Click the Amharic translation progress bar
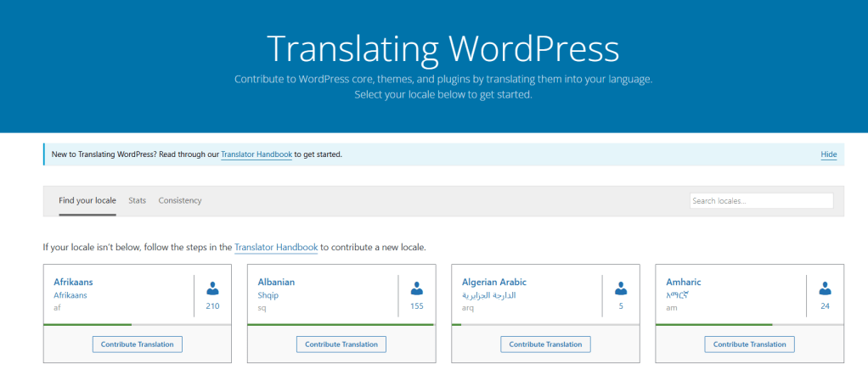The height and width of the screenshot is (375, 868). [750, 325]
